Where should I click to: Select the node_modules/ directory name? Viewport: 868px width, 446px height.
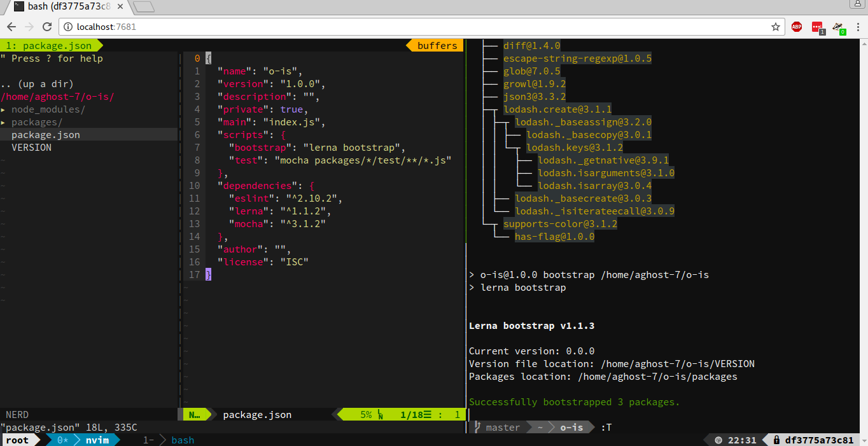tap(48, 109)
